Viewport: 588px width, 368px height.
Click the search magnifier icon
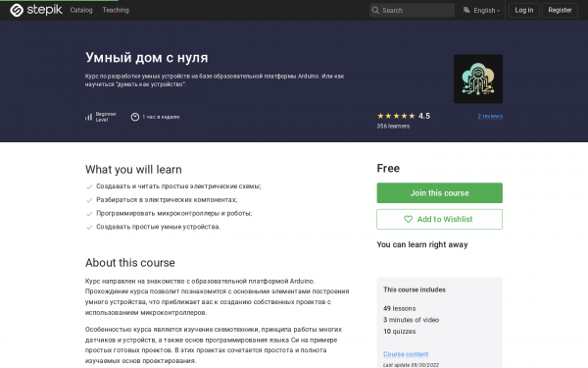pyautogui.click(x=375, y=10)
